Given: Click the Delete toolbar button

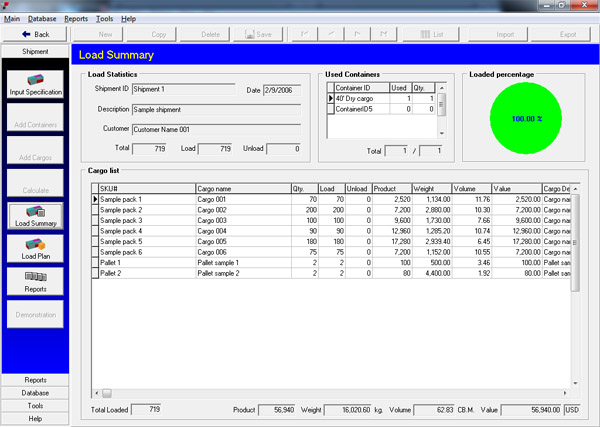Looking at the screenshot, I should pyautogui.click(x=205, y=34).
